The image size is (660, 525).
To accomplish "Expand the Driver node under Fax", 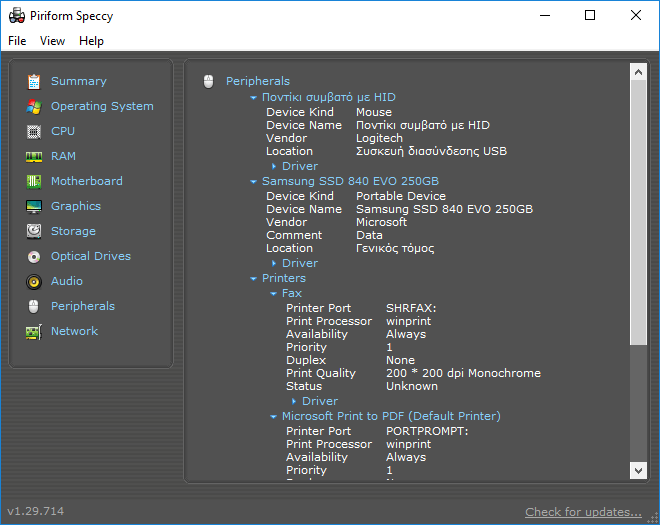I will click(294, 402).
